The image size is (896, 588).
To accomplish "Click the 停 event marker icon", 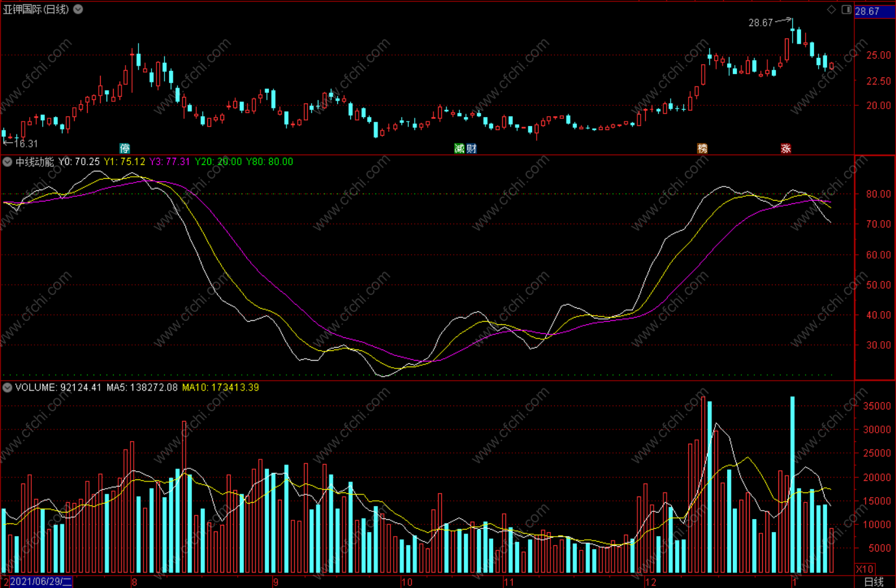I will click(125, 148).
